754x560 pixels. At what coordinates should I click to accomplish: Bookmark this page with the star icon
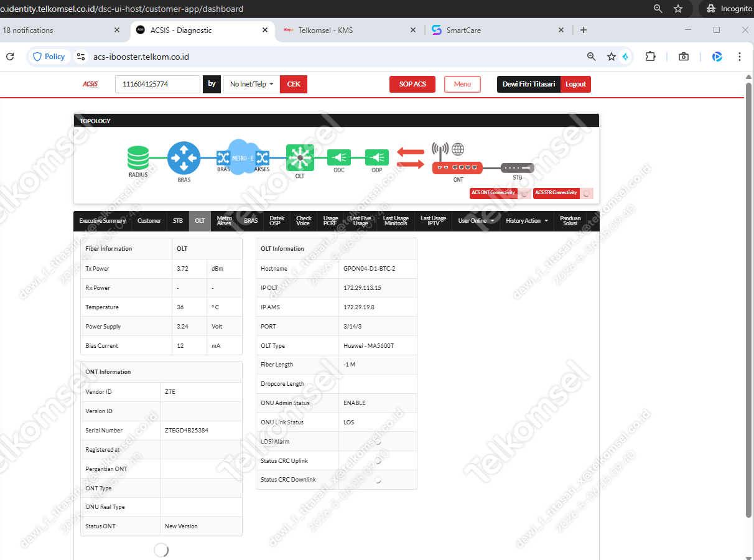(611, 57)
